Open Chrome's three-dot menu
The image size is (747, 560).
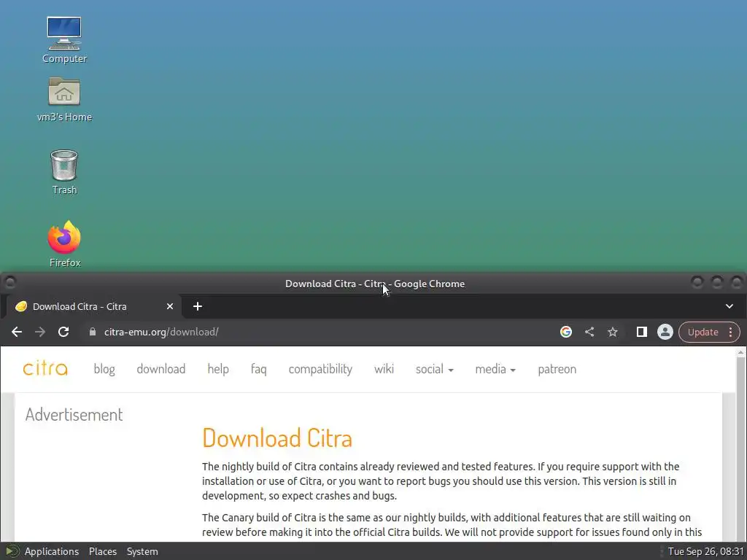coord(730,332)
